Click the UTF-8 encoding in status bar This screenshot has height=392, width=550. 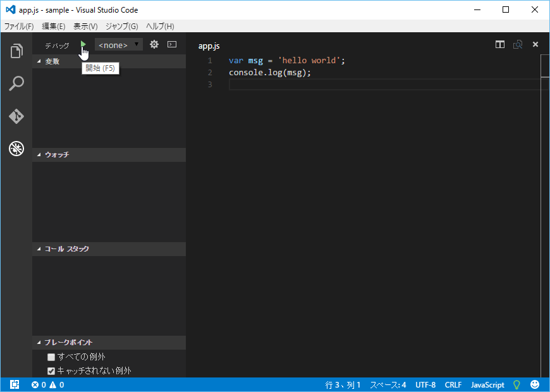point(425,384)
